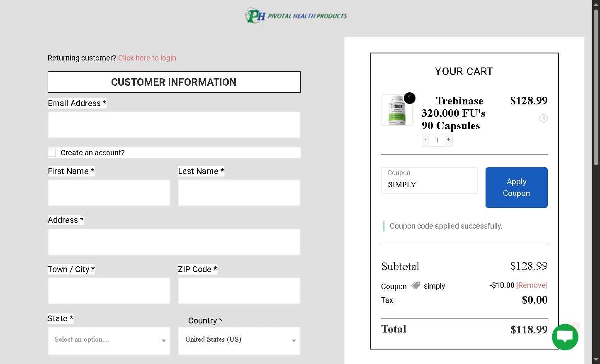The height and width of the screenshot is (364, 600).
Task: Click the scrollbar down arrow
Action: (596, 359)
